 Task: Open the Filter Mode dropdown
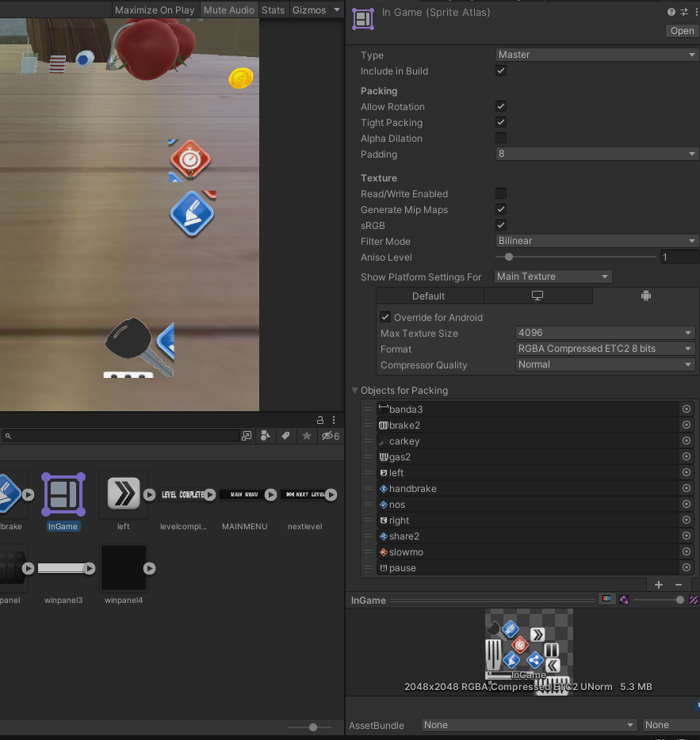point(596,241)
